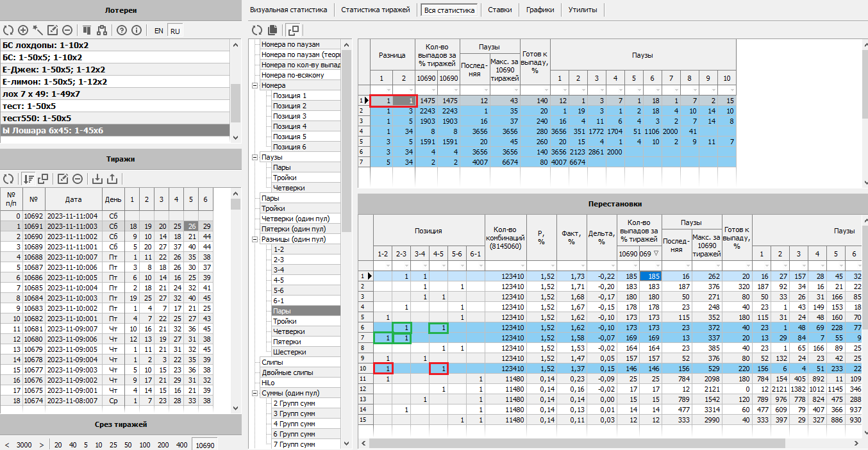Click the statistics tree scroll-up arrow
Viewport: 868px width, 450px height.
tap(347, 44)
